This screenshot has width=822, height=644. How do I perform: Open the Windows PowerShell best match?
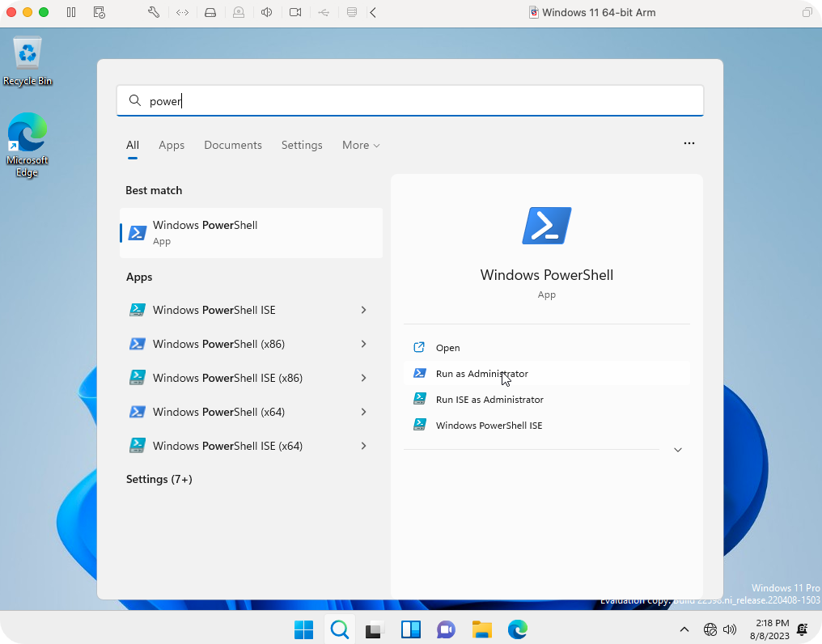pyautogui.click(x=251, y=233)
